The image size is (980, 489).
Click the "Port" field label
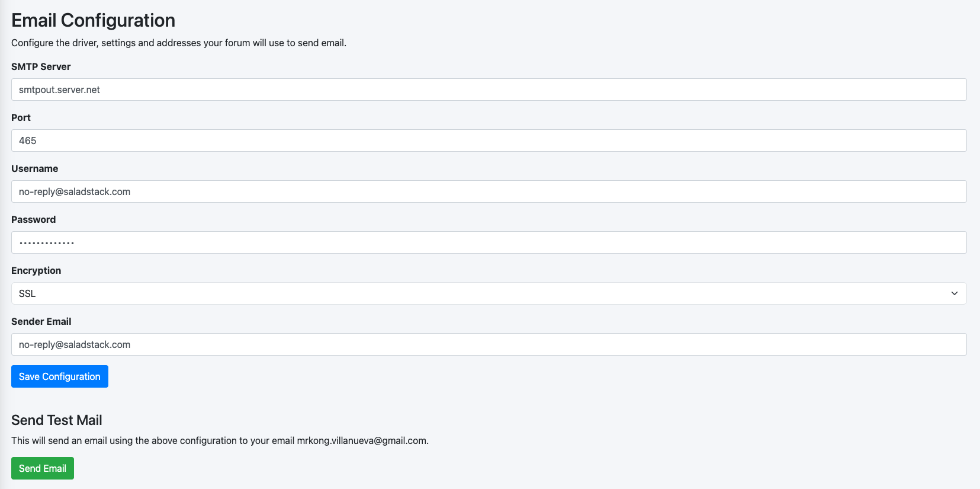21,117
